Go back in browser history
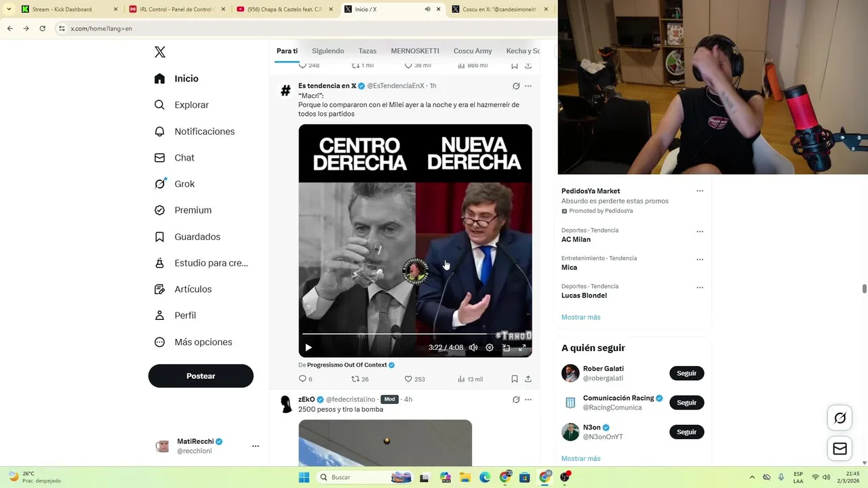 click(x=9, y=28)
